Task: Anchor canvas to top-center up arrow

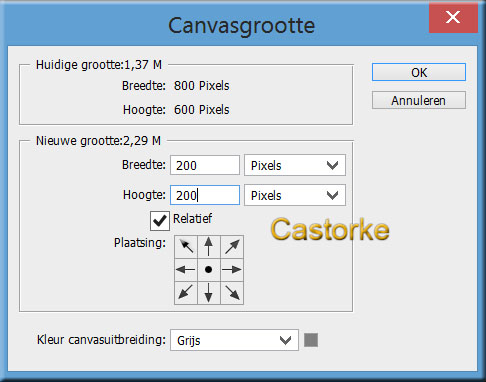Action: click(x=209, y=247)
